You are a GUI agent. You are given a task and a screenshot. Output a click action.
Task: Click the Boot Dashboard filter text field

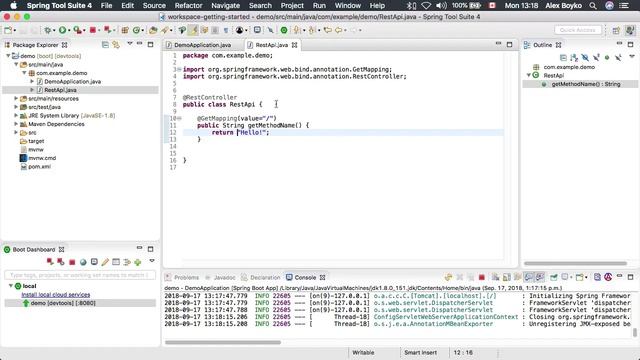[x=80, y=275]
